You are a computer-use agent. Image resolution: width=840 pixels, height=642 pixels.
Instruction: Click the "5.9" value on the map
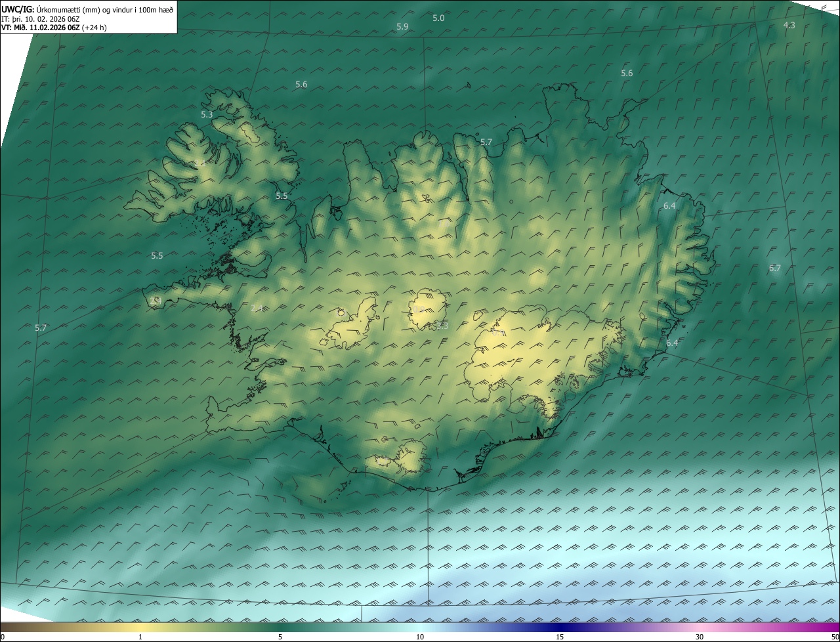(402, 27)
